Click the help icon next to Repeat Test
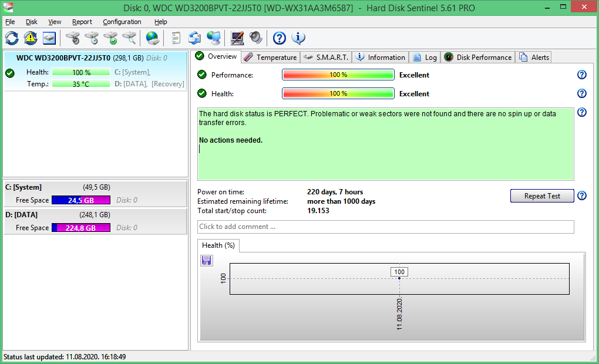This screenshot has width=599, height=364. click(582, 196)
